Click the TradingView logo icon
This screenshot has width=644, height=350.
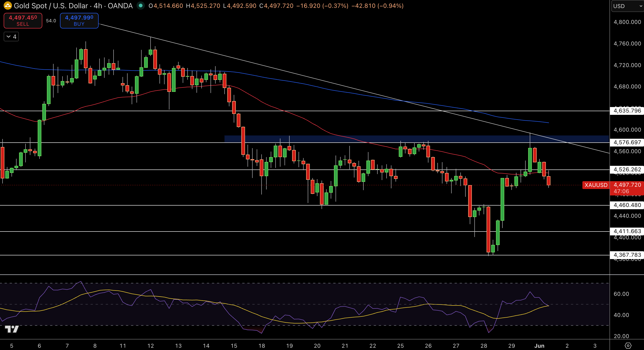(x=12, y=329)
